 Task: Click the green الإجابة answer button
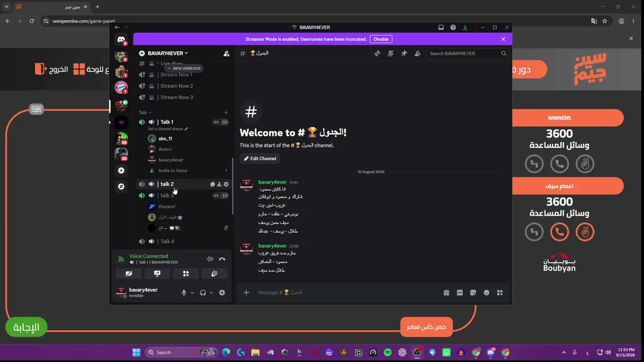point(26,327)
